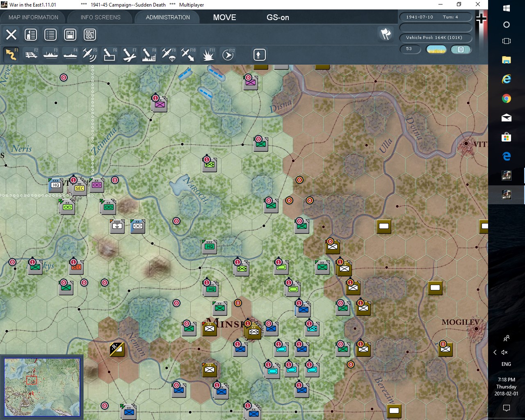Click the MOVE mode label
The width and height of the screenshot is (525, 420).
click(x=224, y=17)
